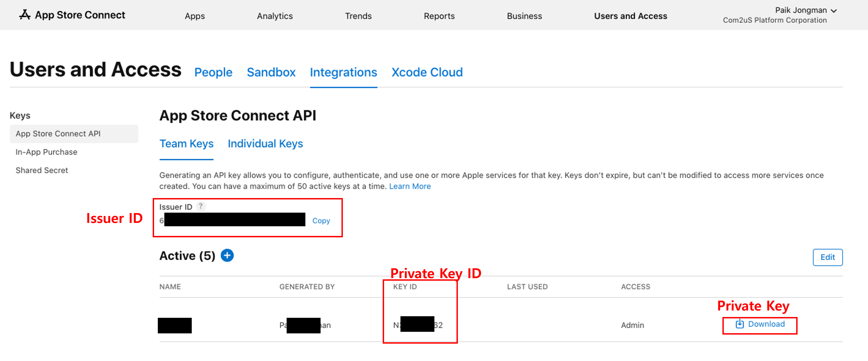The width and height of the screenshot is (868, 361).
Task: Click the Learn More link
Action: coord(410,186)
